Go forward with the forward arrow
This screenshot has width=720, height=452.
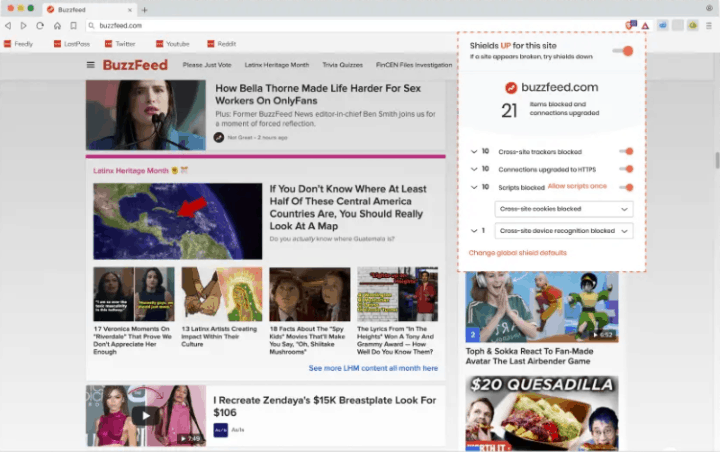coord(23,26)
